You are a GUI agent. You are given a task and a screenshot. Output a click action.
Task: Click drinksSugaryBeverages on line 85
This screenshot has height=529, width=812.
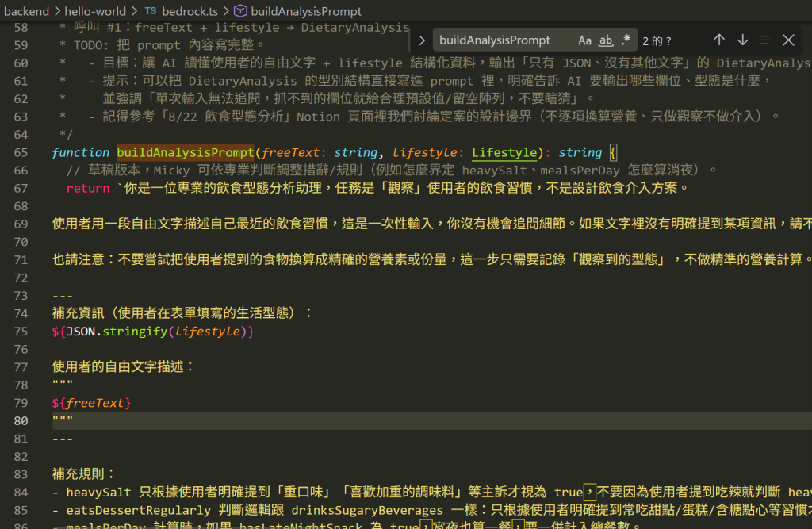tap(367, 510)
